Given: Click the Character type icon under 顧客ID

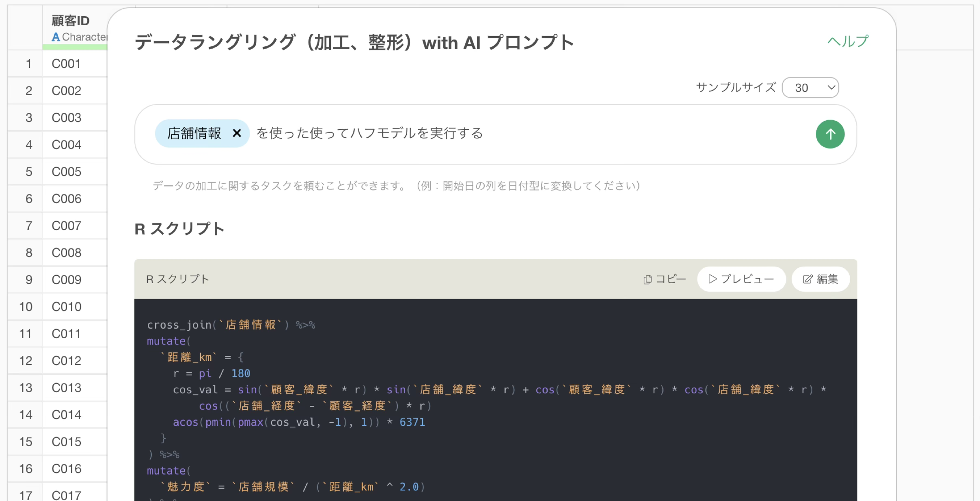Looking at the screenshot, I should pos(56,37).
